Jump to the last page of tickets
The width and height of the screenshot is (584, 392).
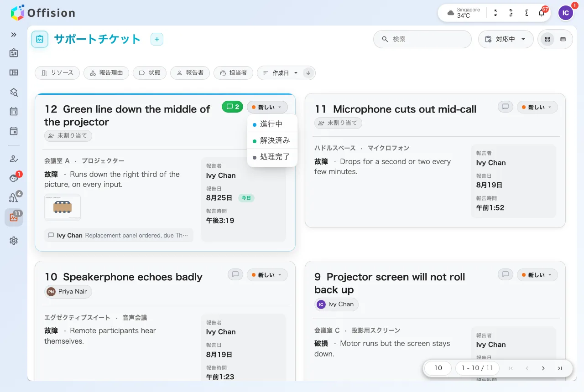(560, 368)
